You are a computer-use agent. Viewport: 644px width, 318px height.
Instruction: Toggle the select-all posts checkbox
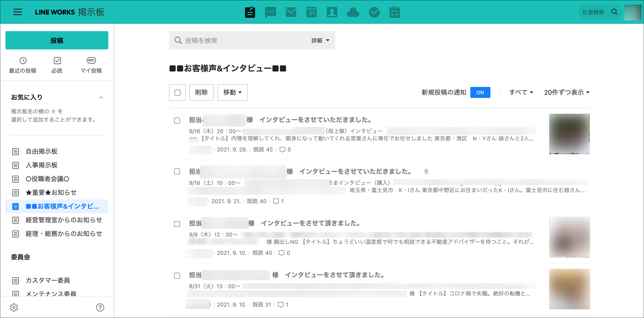pos(177,93)
